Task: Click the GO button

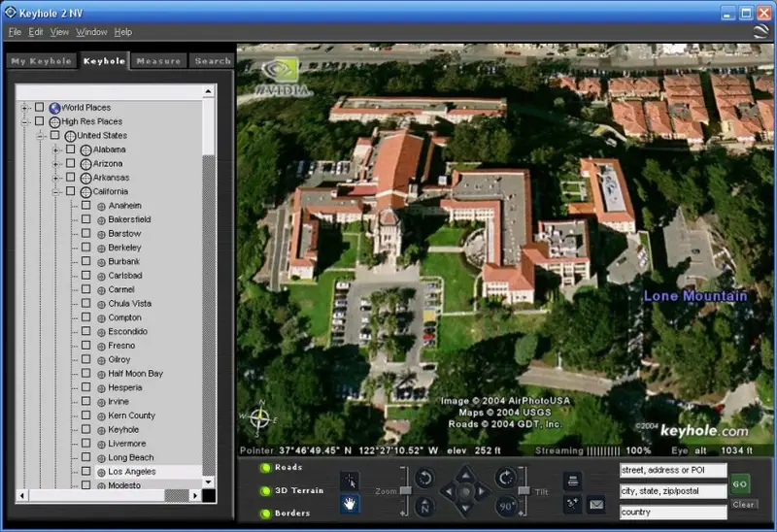Action: pyautogui.click(x=740, y=484)
